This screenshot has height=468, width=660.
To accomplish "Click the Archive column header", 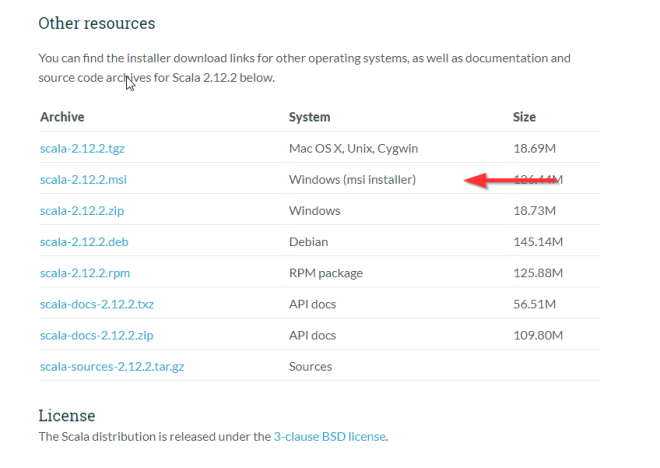I will [62, 117].
